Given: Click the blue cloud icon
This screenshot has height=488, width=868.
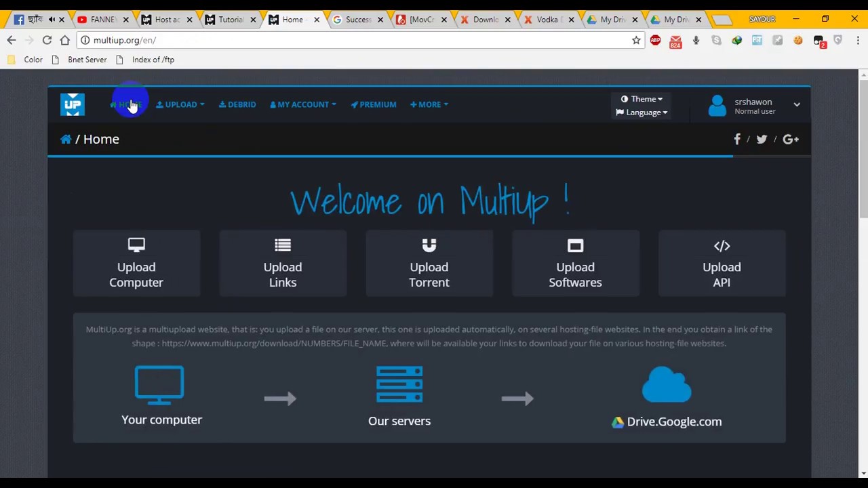Looking at the screenshot, I should (x=667, y=385).
